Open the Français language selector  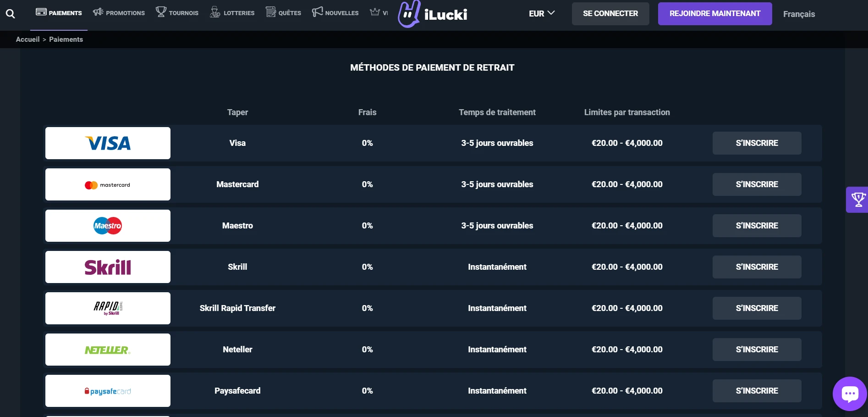(x=799, y=14)
